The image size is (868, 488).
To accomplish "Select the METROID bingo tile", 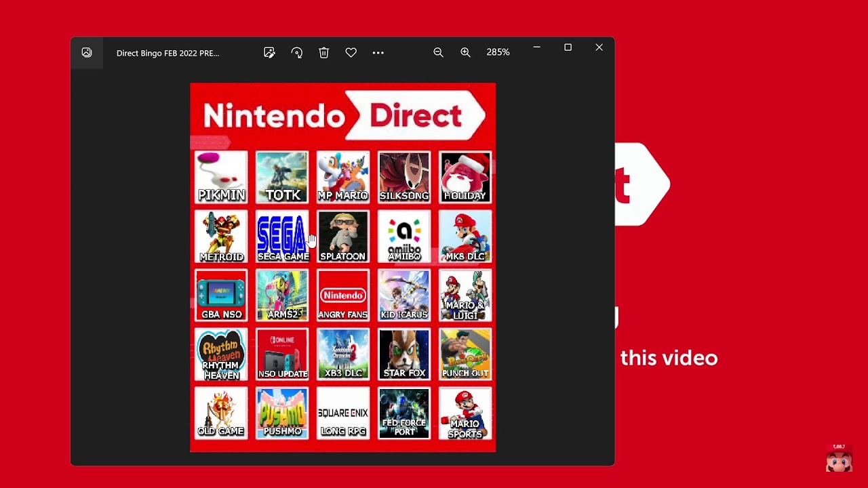I will pos(221,237).
